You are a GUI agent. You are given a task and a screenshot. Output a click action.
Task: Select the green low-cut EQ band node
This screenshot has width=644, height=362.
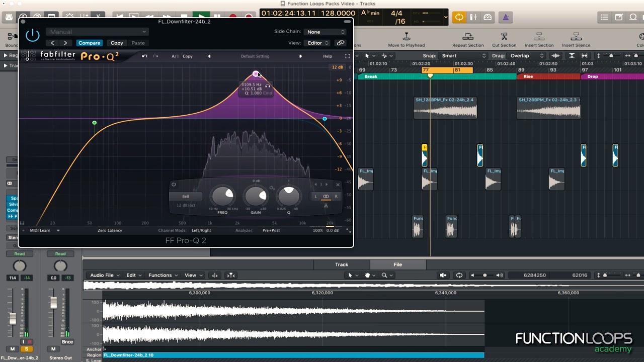[x=94, y=123]
